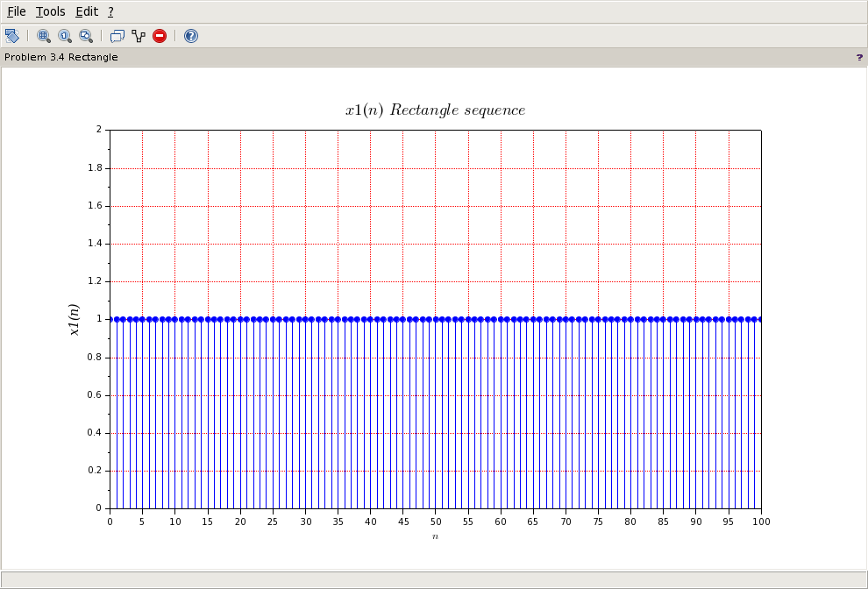Select the Zoom area magnifier with grid
Viewport: 868px width, 589px height.
pyautogui.click(x=44, y=36)
